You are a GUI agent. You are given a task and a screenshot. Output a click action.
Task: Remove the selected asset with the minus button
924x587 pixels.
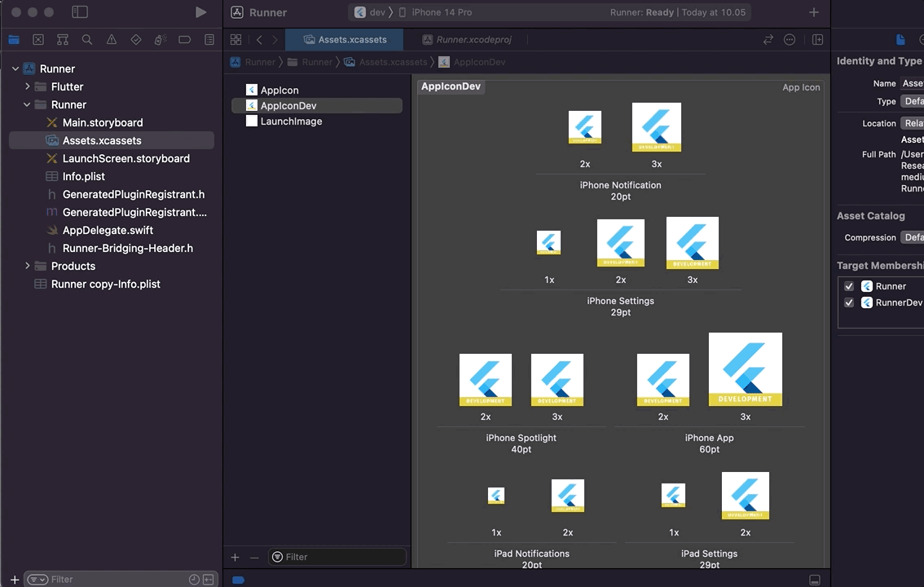click(x=254, y=557)
